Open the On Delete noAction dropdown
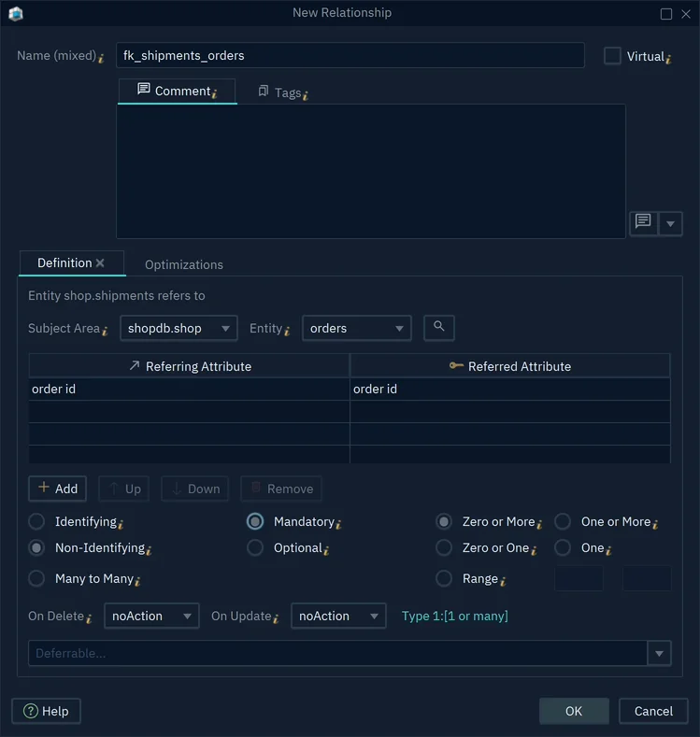This screenshot has height=737, width=700. tap(151, 616)
